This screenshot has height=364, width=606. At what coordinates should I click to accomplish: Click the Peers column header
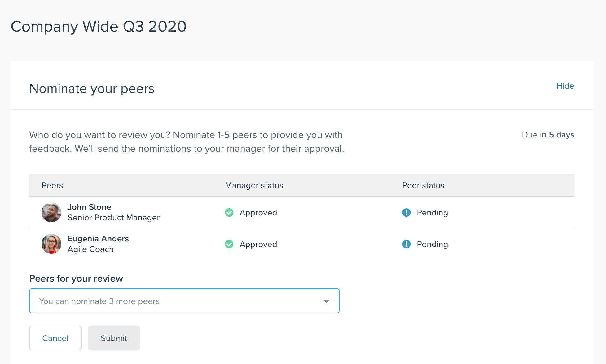coord(52,185)
